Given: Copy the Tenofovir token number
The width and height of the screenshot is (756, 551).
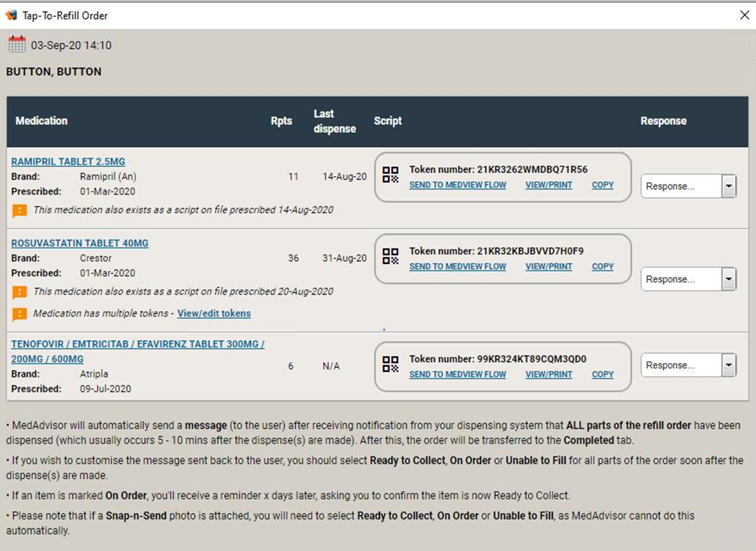Looking at the screenshot, I should [x=603, y=374].
